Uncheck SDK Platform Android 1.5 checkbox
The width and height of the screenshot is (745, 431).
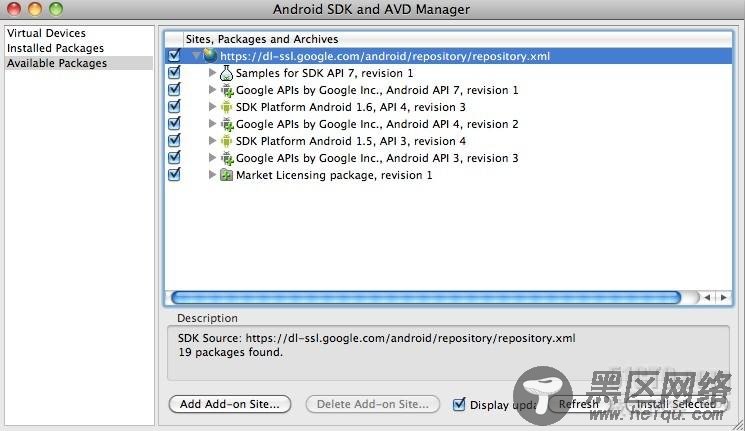click(x=174, y=140)
